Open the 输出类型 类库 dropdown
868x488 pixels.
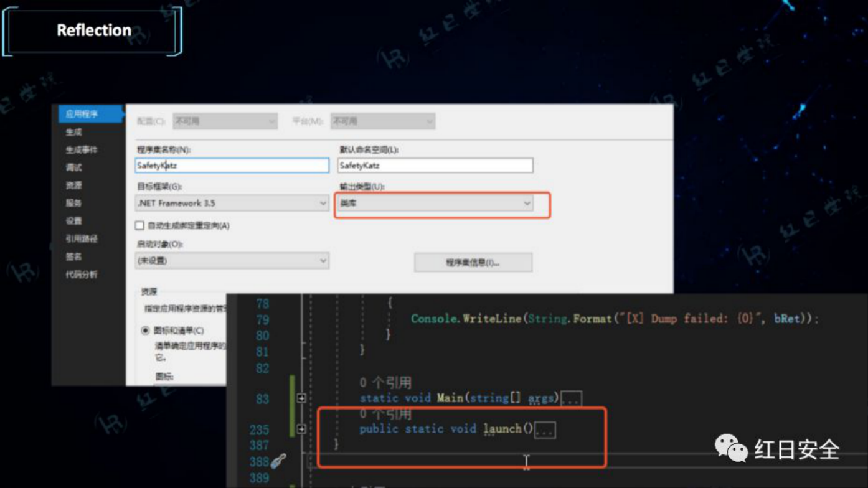click(x=435, y=203)
